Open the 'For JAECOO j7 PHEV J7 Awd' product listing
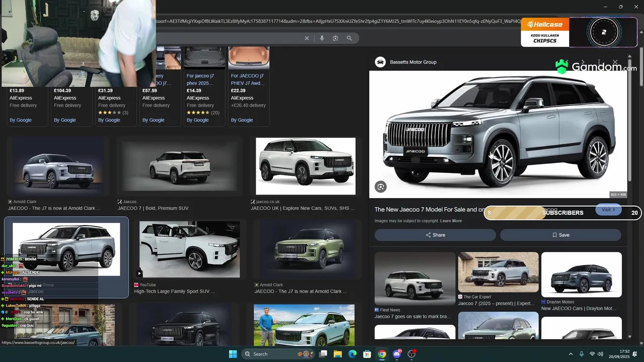 click(248, 79)
